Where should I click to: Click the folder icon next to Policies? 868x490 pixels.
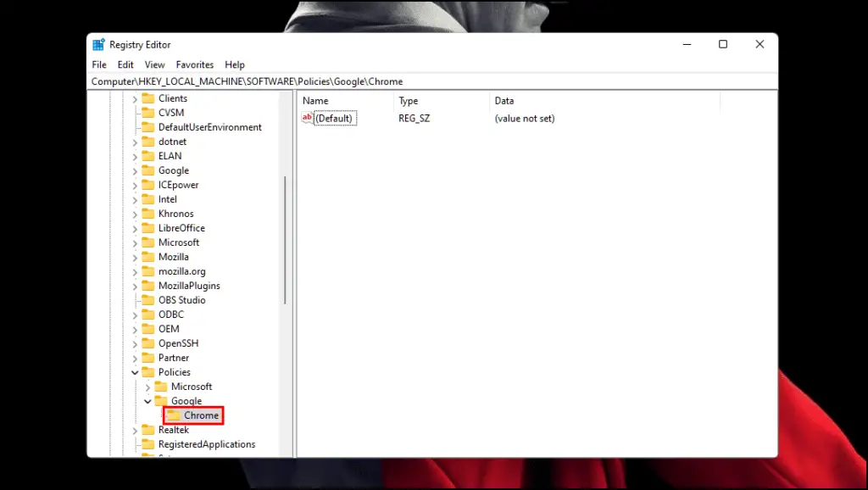pos(147,372)
